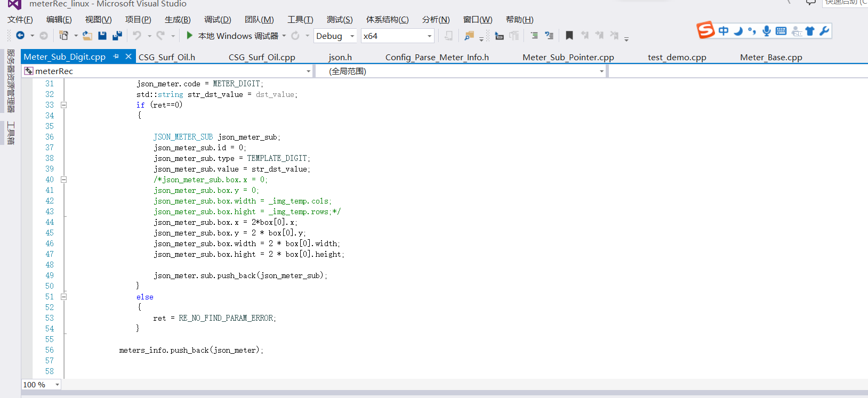Image resolution: width=868 pixels, height=398 pixels.
Task: Click the Sogou microphone voice input icon
Action: click(766, 31)
